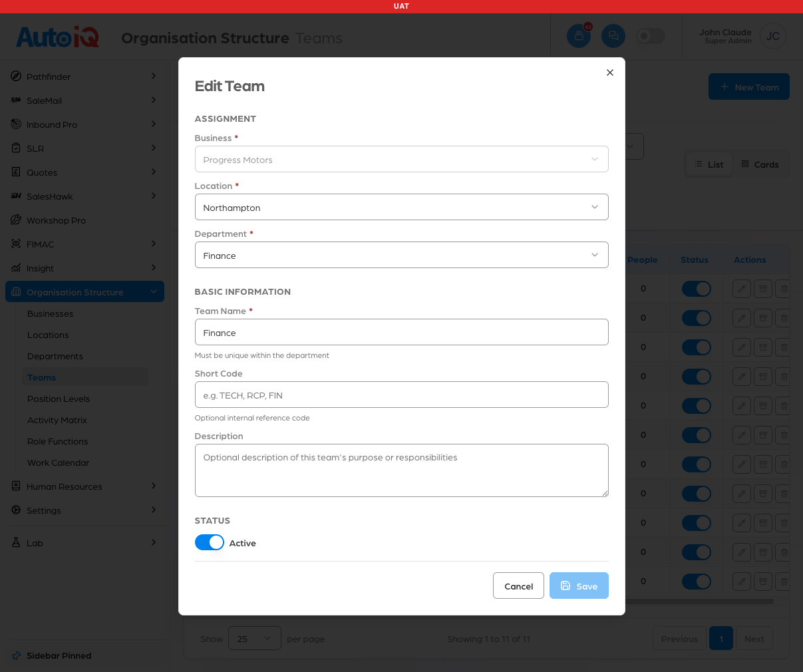
Task: Focus the Short Code input field
Action: 402,395
